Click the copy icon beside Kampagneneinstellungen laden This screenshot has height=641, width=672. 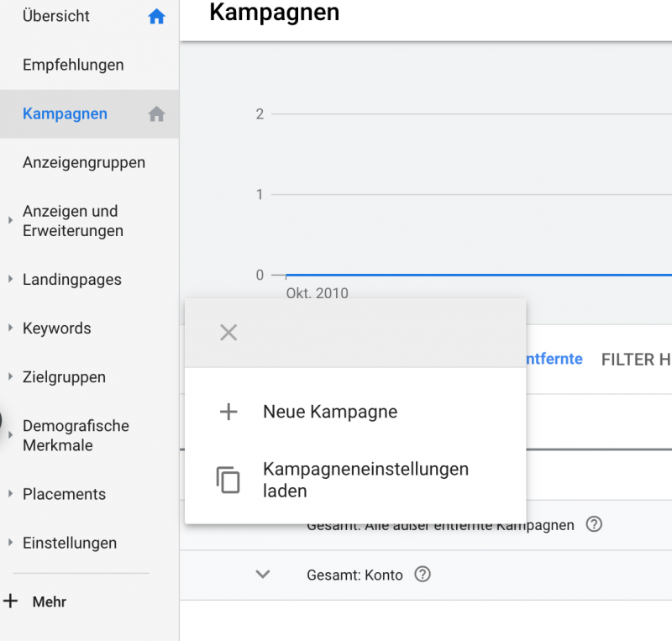tap(228, 479)
